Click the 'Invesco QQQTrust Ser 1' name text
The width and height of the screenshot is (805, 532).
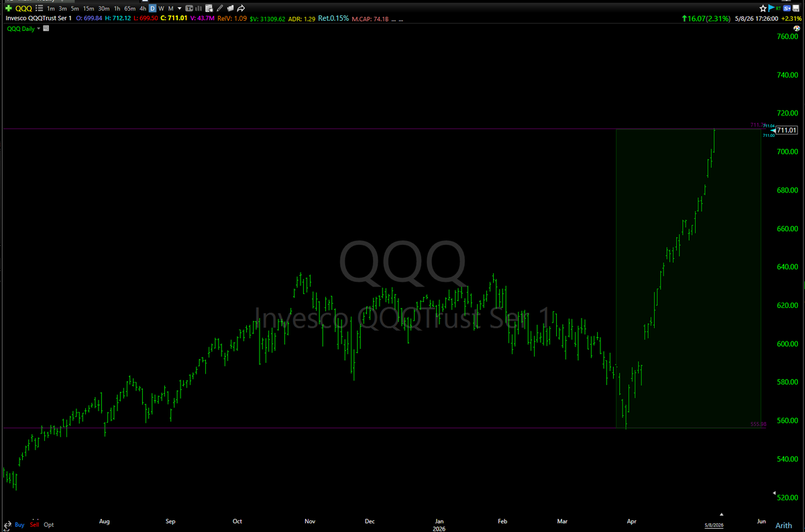(38, 19)
